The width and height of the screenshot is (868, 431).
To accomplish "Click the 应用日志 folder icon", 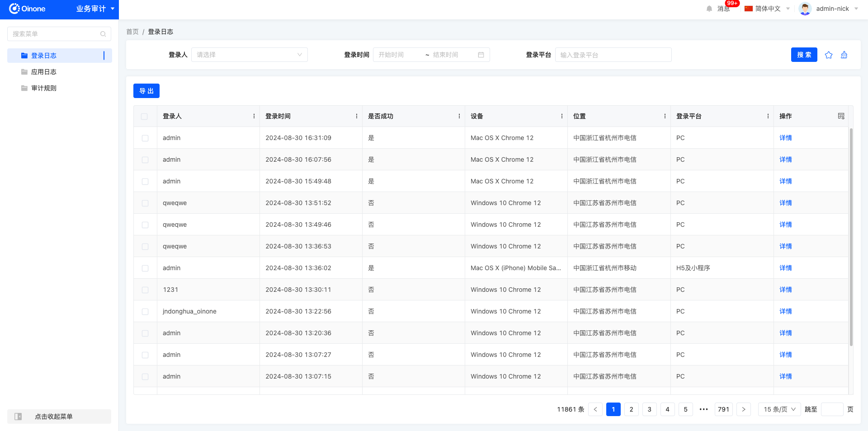I will (x=24, y=72).
